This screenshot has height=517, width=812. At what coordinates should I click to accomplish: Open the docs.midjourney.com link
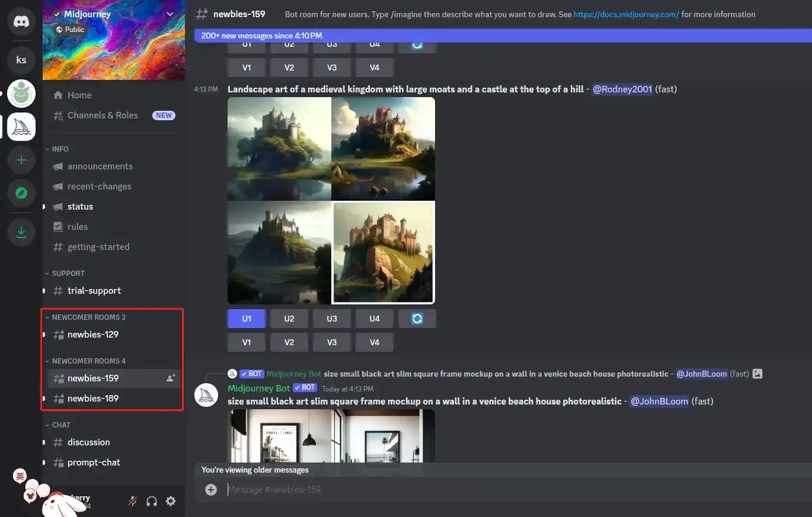[x=626, y=14]
